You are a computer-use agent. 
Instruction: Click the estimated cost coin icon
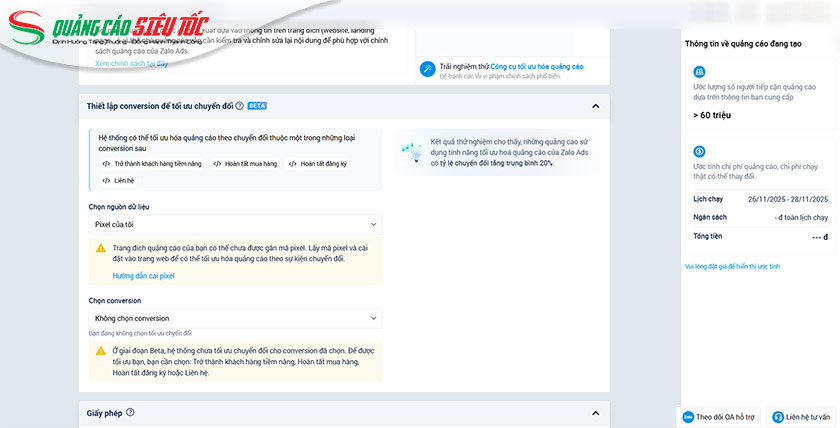(x=701, y=151)
